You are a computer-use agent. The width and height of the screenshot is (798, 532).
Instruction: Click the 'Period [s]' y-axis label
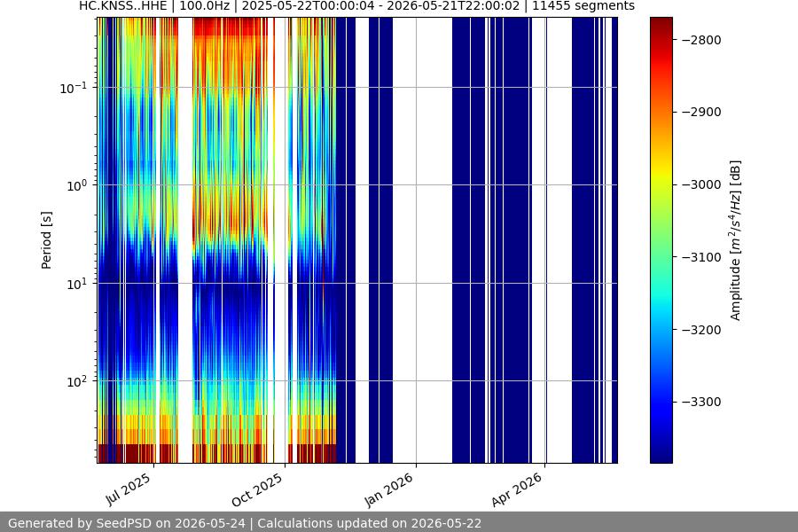[46, 240]
